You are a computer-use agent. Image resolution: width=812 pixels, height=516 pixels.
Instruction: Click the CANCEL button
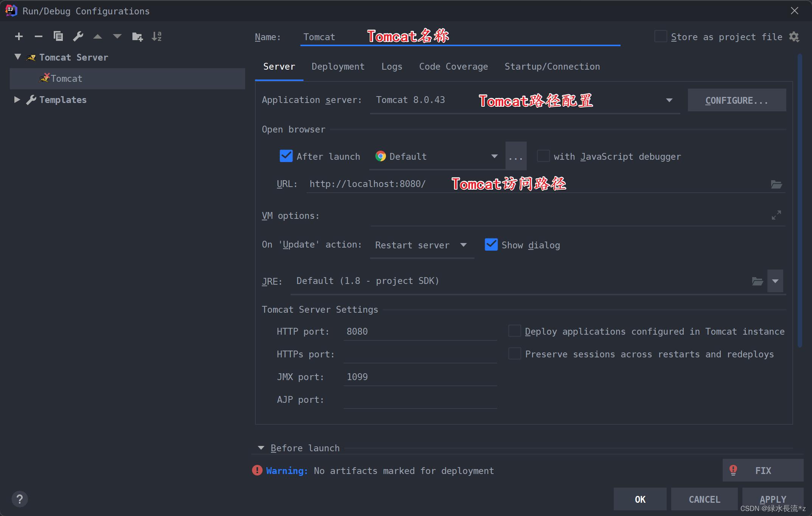705,499
